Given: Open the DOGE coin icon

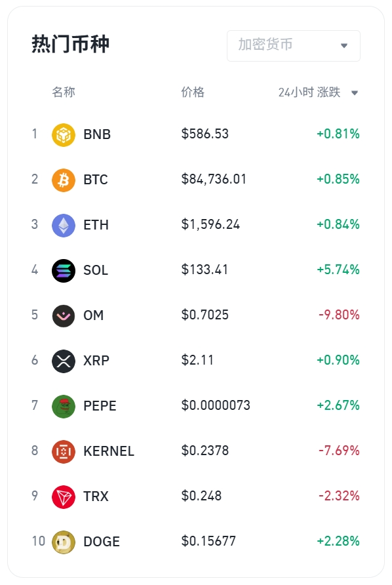Looking at the screenshot, I should click(x=64, y=542).
